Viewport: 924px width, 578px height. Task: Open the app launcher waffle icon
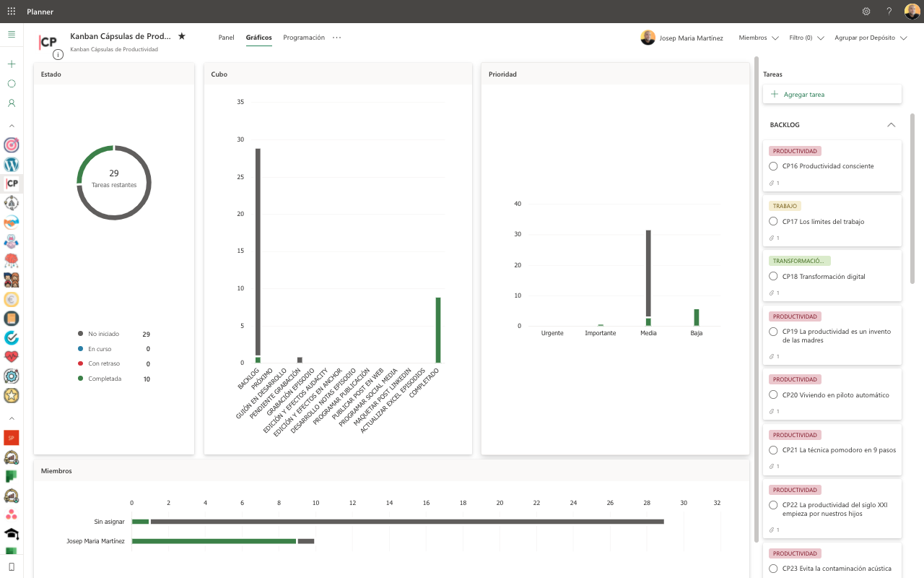pyautogui.click(x=11, y=12)
